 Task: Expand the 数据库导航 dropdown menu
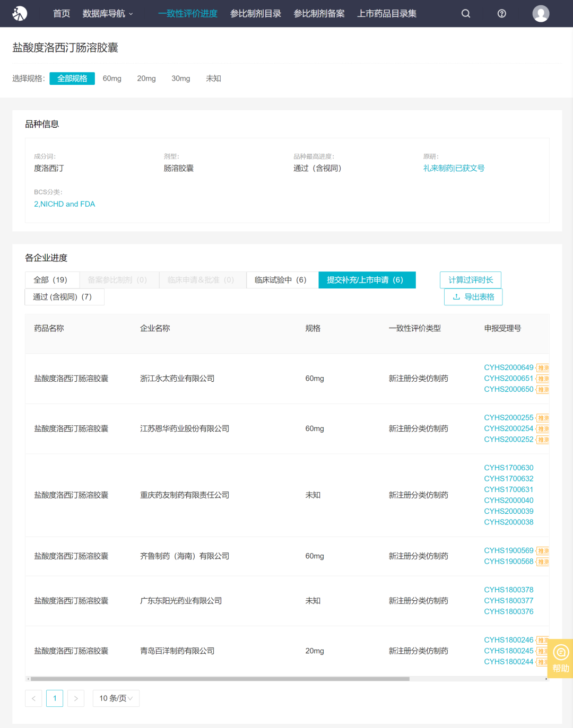(108, 13)
